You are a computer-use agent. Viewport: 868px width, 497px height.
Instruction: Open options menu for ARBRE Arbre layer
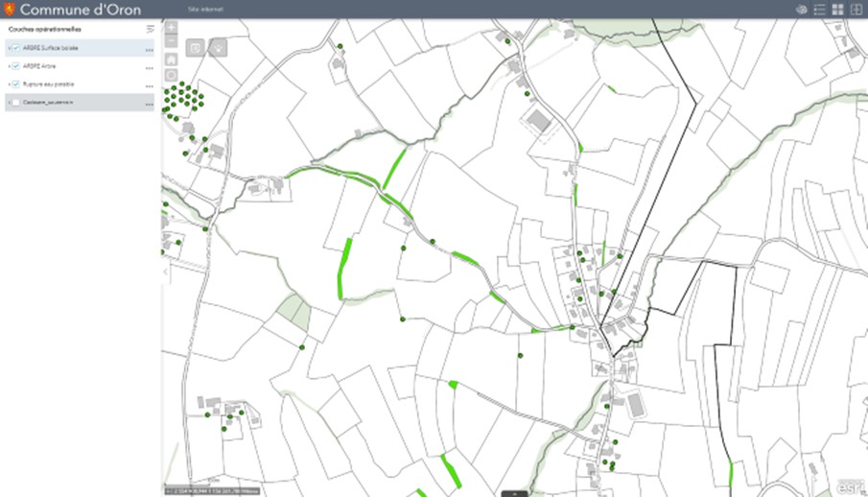click(149, 67)
